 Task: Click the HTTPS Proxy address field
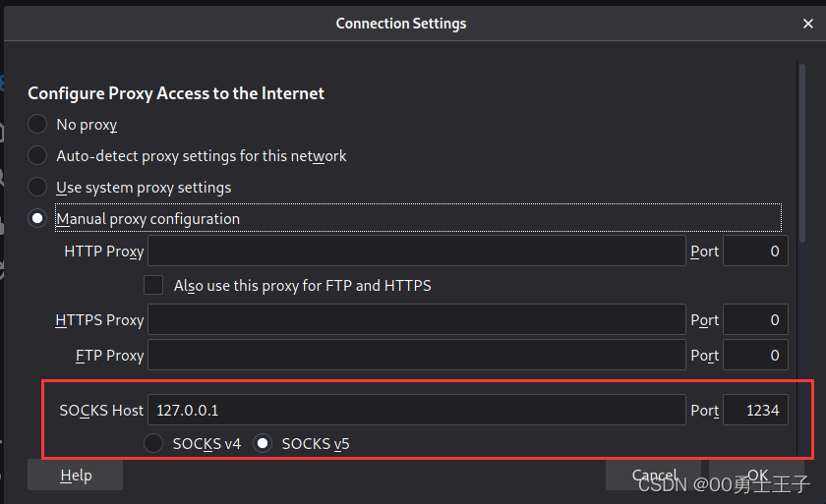click(x=417, y=319)
